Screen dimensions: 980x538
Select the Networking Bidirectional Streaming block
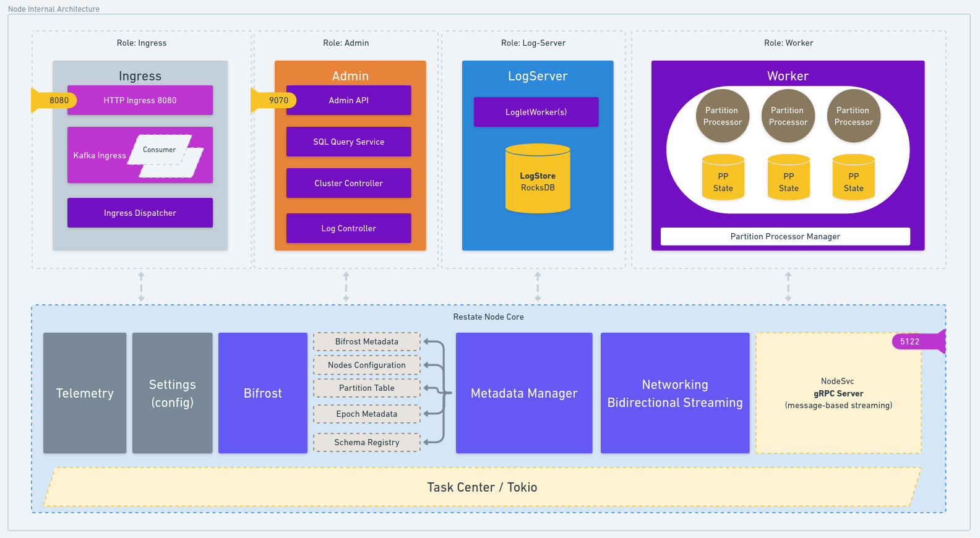[675, 393]
